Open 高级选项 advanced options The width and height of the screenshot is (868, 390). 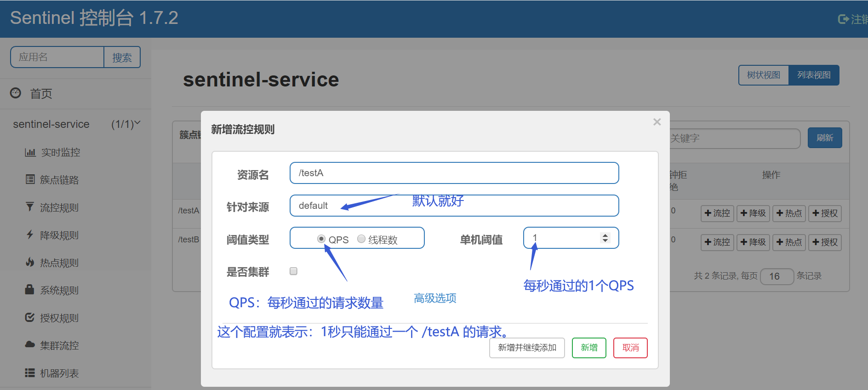click(435, 298)
